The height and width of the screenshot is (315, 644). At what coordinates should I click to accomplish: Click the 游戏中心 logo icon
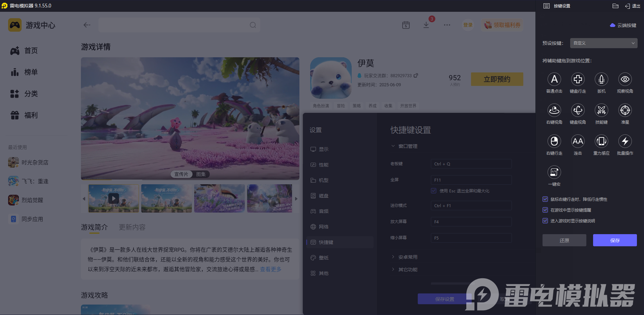(15, 25)
